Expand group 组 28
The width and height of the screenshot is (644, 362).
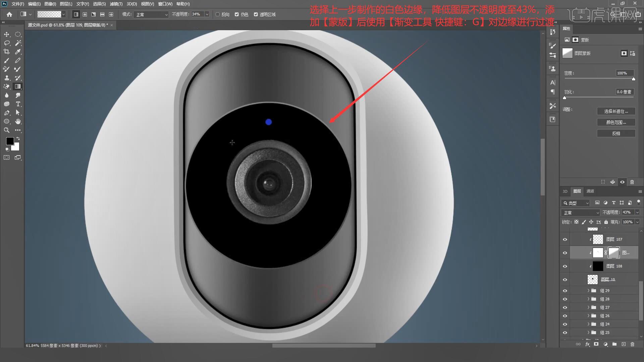pos(588,299)
